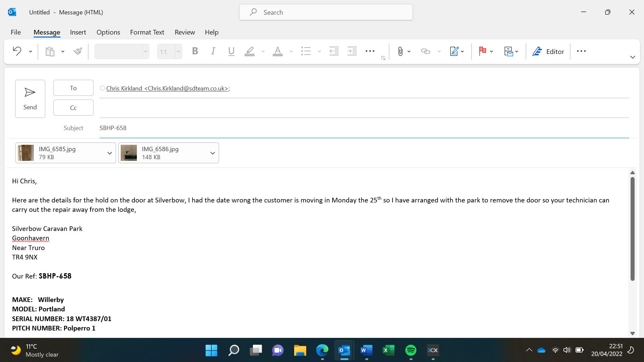Click the Increase Indent icon
Viewport: 644px width, 362px height.
coord(352,51)
